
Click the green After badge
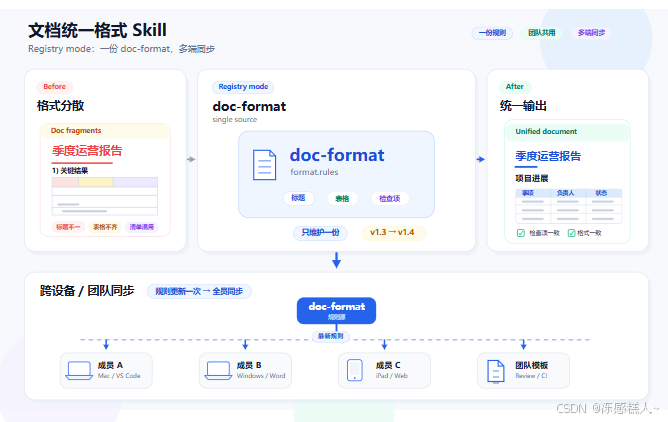(x=515, y=86)
